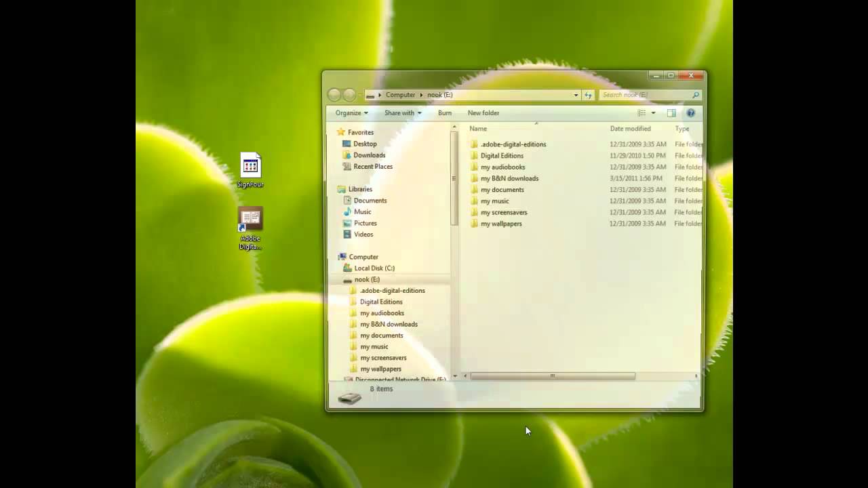
Task: Click the "my screensavers" name in the file list
Action: (504, 212)
